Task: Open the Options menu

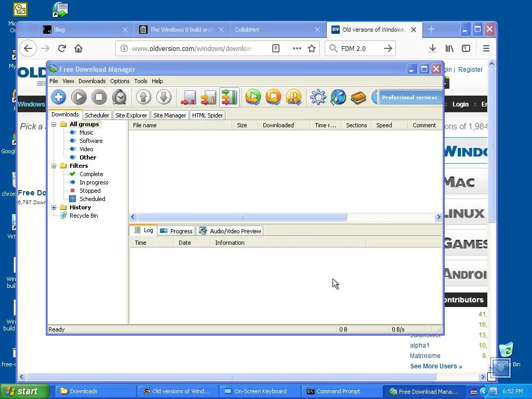Action: [x=120, y=81]
